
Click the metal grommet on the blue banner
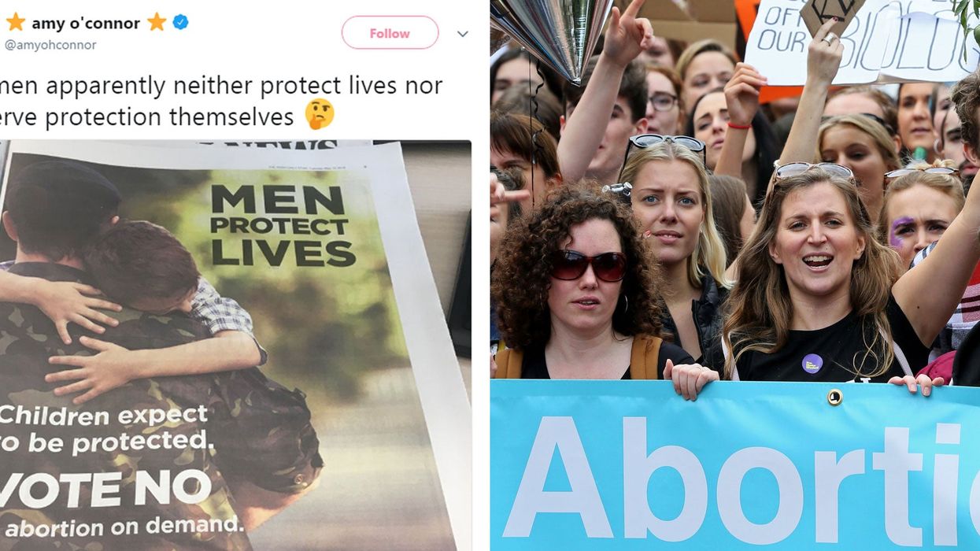[x=834, y=398]
